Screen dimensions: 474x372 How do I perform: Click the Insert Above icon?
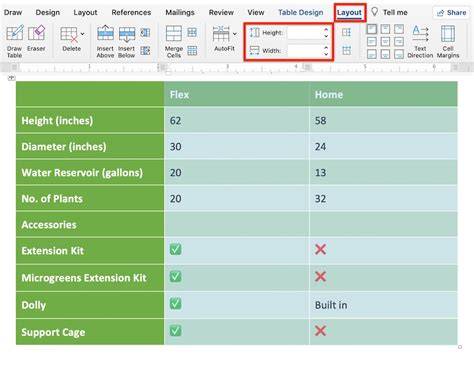point(105,41)
